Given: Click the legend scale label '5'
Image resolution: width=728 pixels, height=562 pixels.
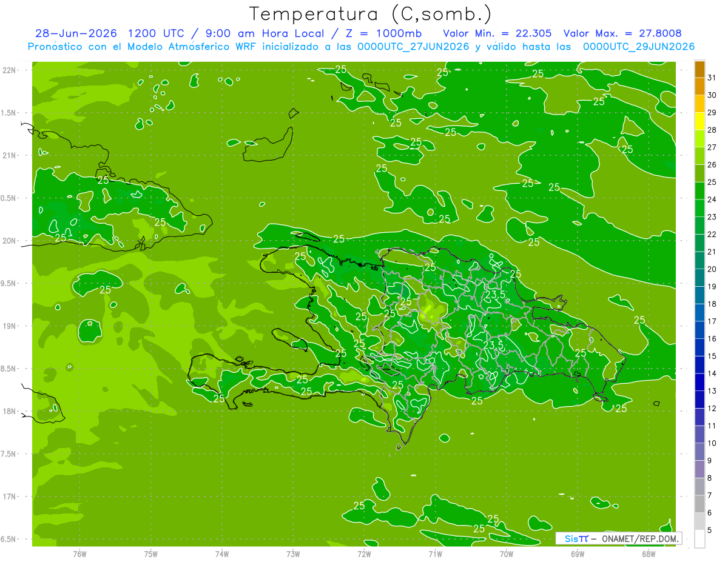Looking at the screenshot, I should (x=710, y=530).
